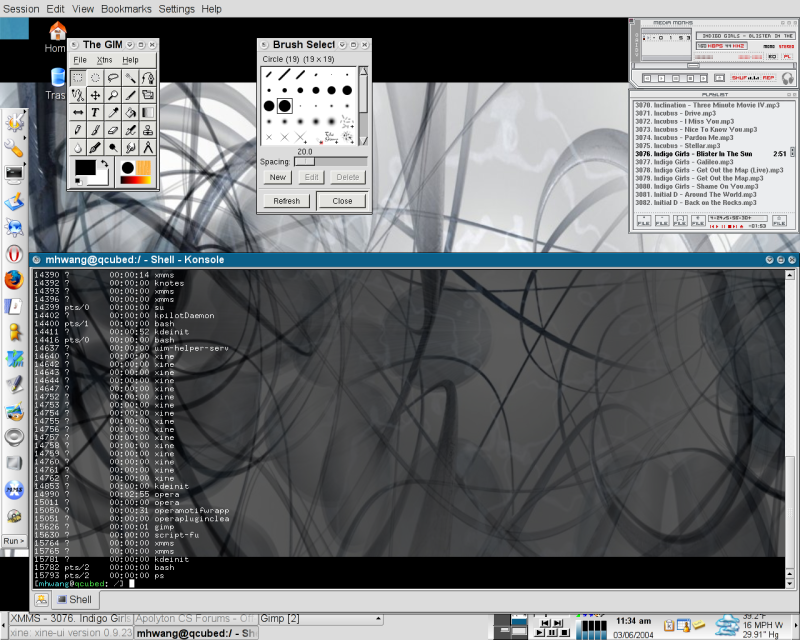
Task: Activate the Move tool in GIMP toolbox
Action: tap(96, 95)
